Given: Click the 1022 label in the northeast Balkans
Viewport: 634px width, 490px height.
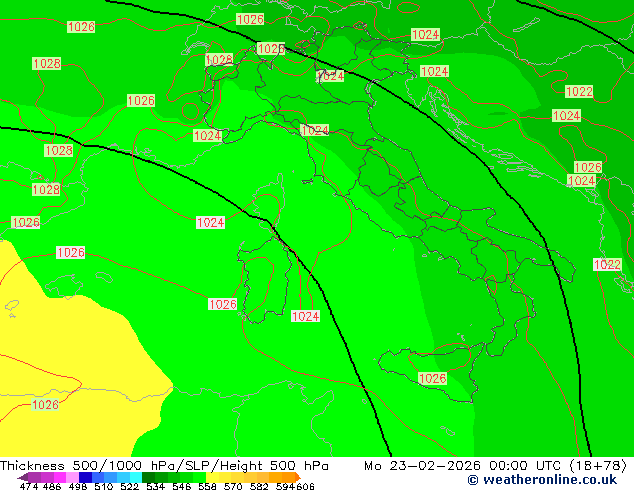Looking at the screenshot, I should click(579, 92).
